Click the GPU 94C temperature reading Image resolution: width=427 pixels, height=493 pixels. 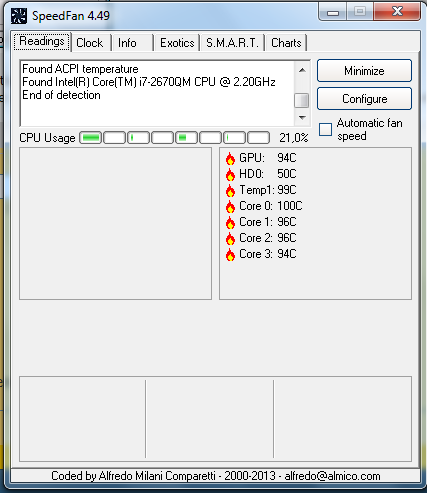click(x=268, y=158)
